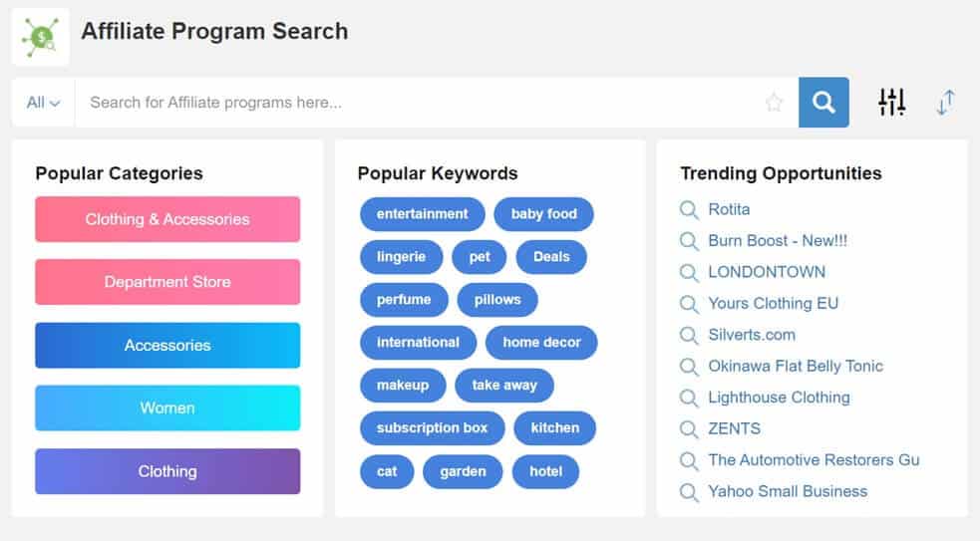This screenshot has height=541, width=980.
Task: Open the Burn Boost - New!!! opportunity
Action: click(778, 241)
